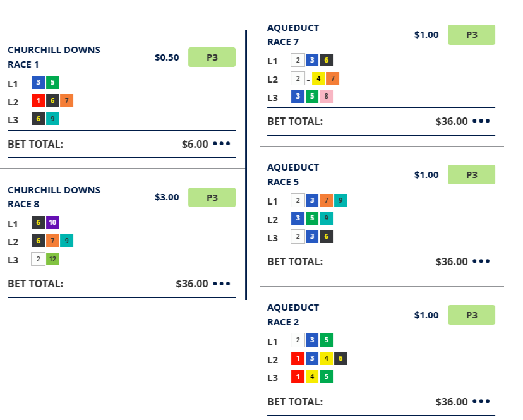Screen dimensions: 523x420
Task: Select purple runner 10 in Churchill Race 8
Action: click(x=52, y=223)
